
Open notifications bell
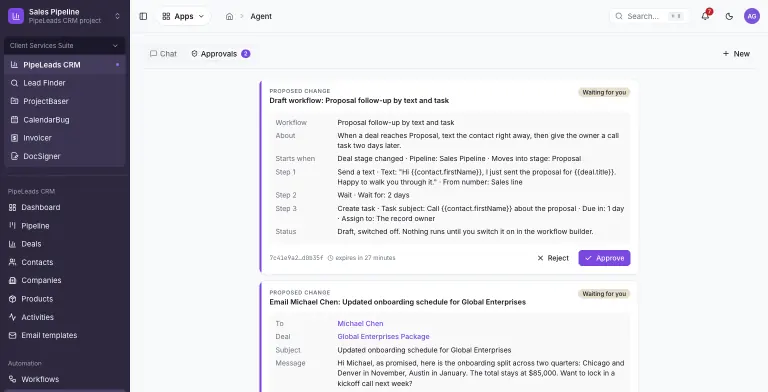[705, 16]
